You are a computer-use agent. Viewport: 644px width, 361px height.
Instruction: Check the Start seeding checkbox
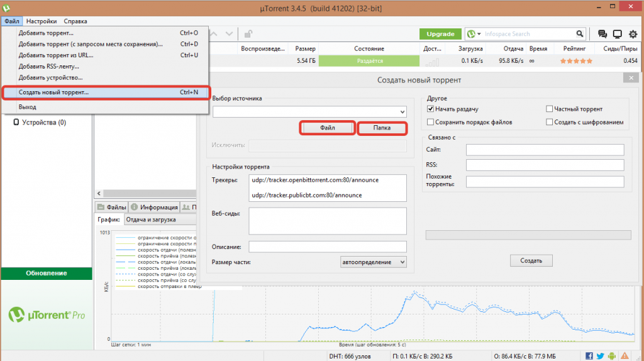pos(430,109)
